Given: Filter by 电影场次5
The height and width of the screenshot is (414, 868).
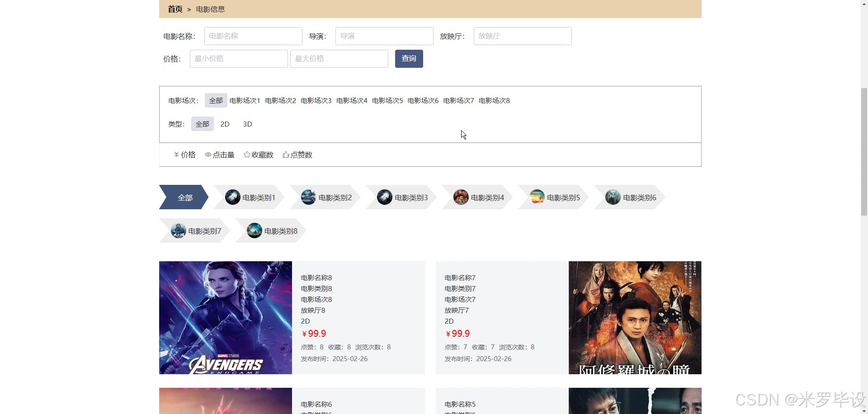Looking at the screenshot, I should [x=387, y=100].
